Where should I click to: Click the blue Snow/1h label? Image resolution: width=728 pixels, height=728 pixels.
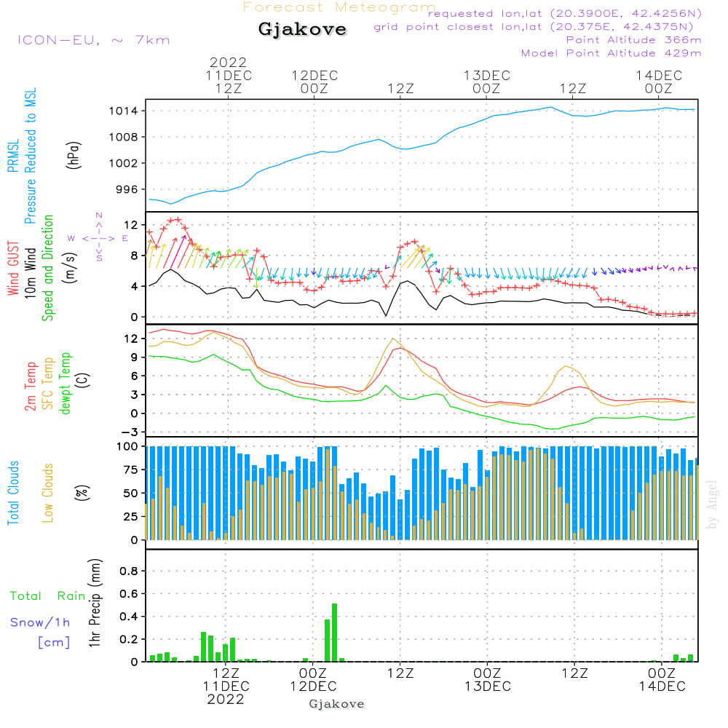coord(40,622)
